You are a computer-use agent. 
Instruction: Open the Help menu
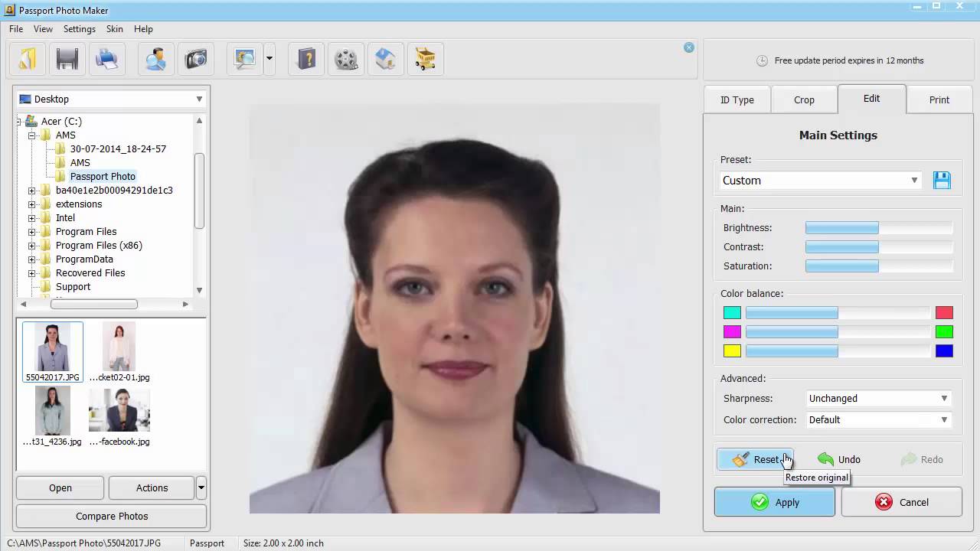144,29
